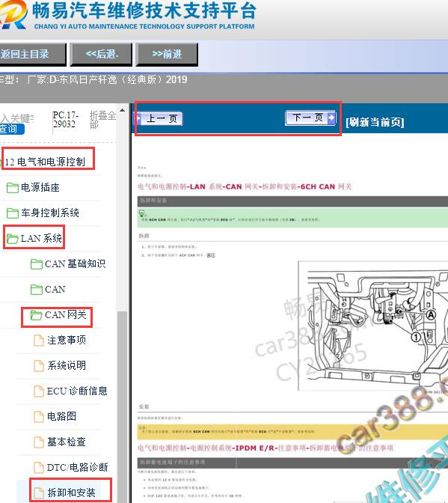
Task: Click the DTC/电路诊断 page icon
Action: pos(39,468)
